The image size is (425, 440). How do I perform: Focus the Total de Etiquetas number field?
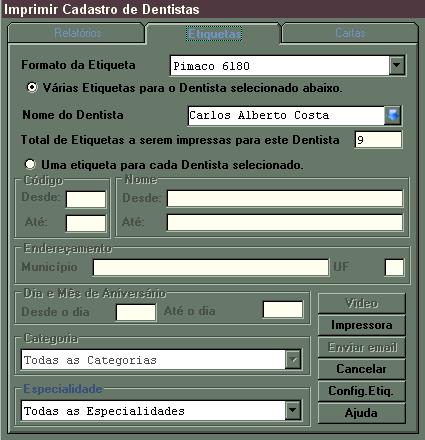(378, 139)
